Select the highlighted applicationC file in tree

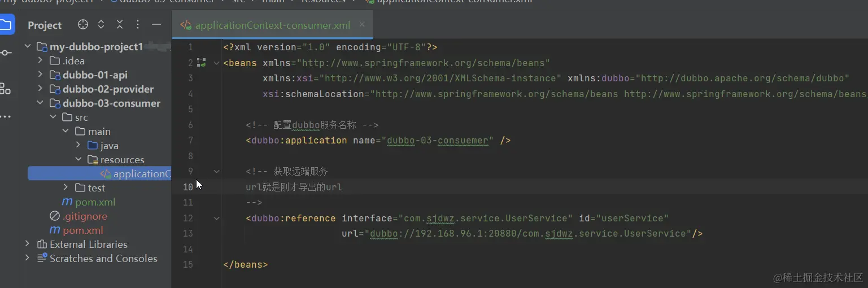pyautogui.click(x=99, y=173)
